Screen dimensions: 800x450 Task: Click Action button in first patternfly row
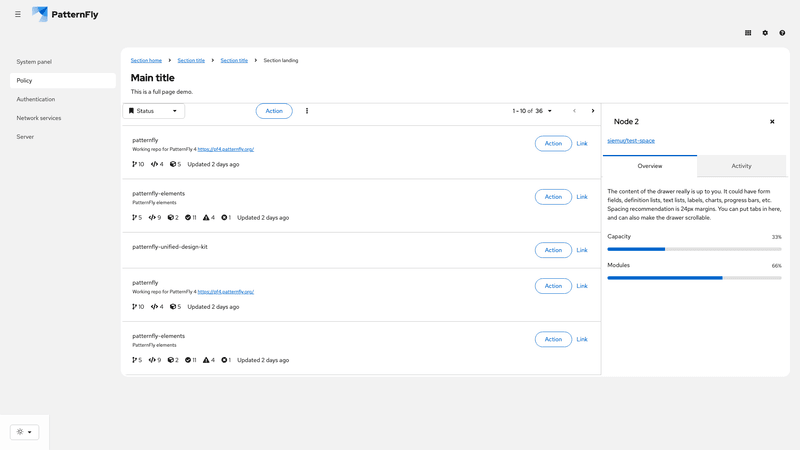pos(553,143)
